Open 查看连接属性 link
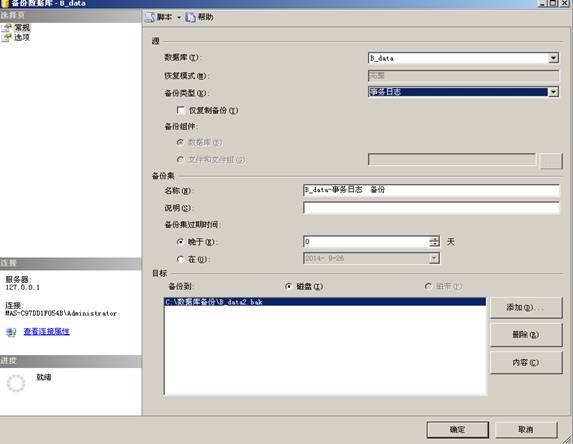The height and width of the screenshot is (444, 573). (x=46, y=331)
